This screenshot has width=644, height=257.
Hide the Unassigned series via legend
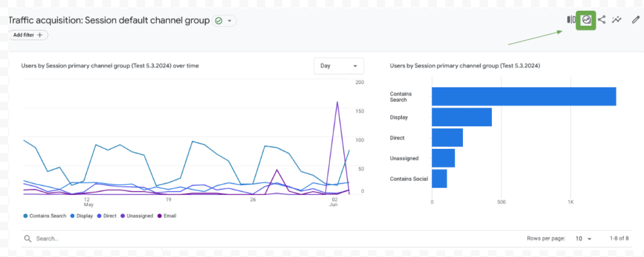click(x=136, y=216)
